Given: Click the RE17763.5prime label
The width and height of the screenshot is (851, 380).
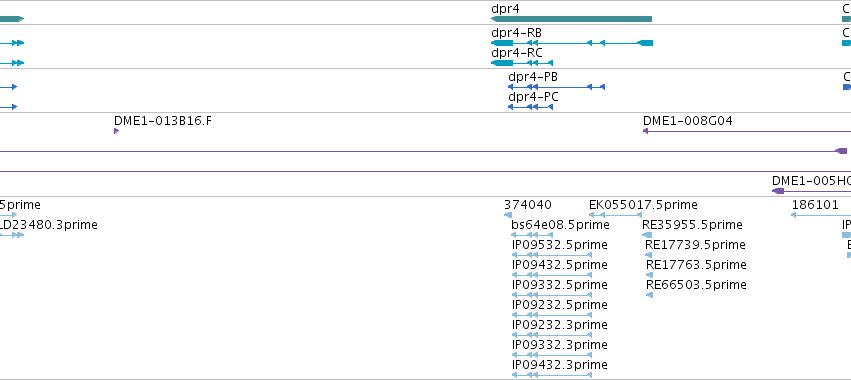Looking at the screenshot, I should 696,265.
